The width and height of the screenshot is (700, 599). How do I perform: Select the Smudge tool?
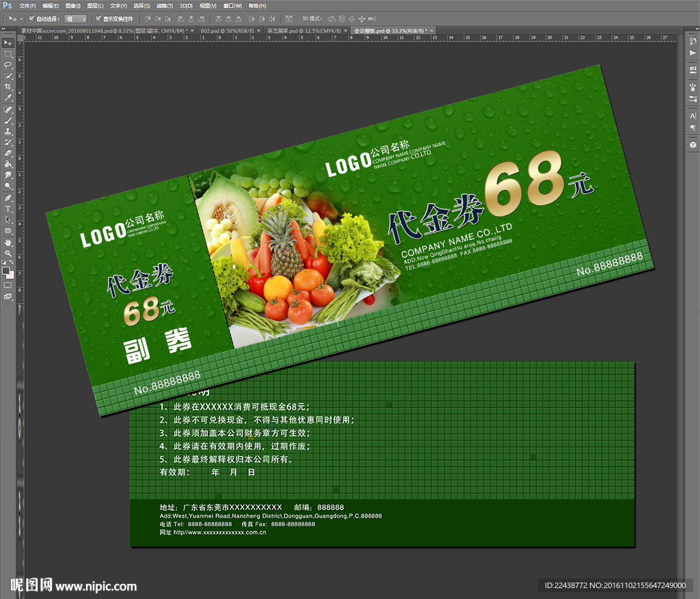8,175
